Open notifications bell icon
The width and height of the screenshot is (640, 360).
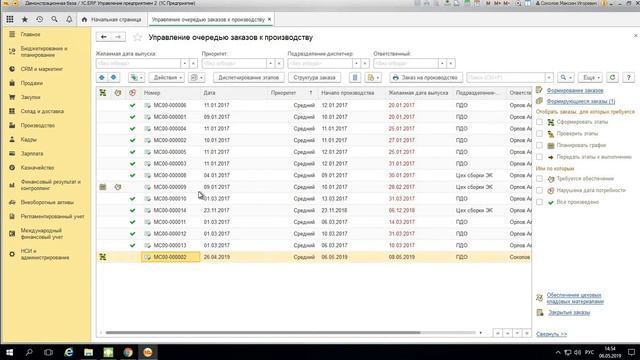pyautogui.click(x=69, y=20)
